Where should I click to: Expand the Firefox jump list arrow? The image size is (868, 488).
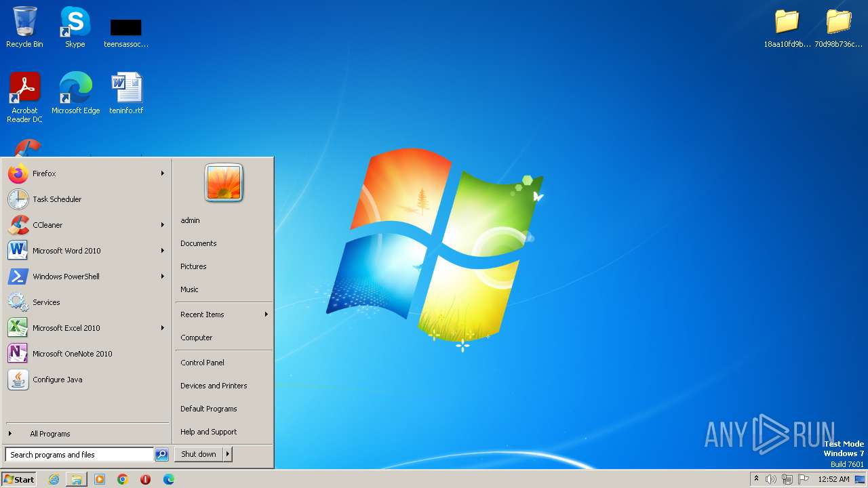click(163, 174)
